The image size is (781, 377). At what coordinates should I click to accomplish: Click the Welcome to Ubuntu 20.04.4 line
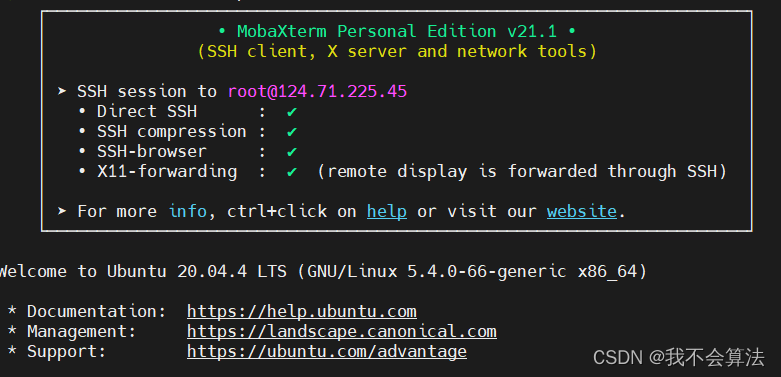pos(322,271)
